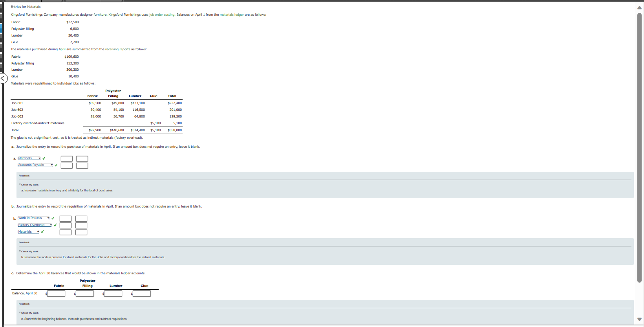Click the left collapse arrow circle icon

[x=3, y=78]
